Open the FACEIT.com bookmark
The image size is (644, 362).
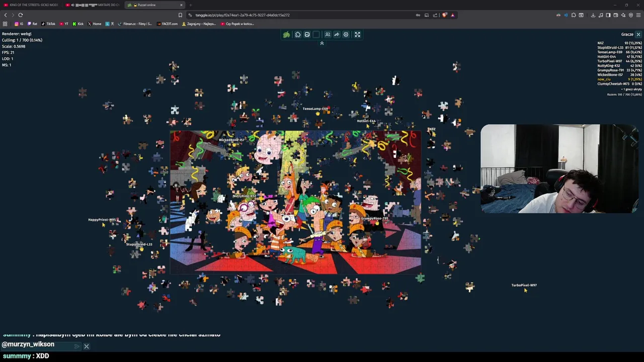click(x=167, y=24)
